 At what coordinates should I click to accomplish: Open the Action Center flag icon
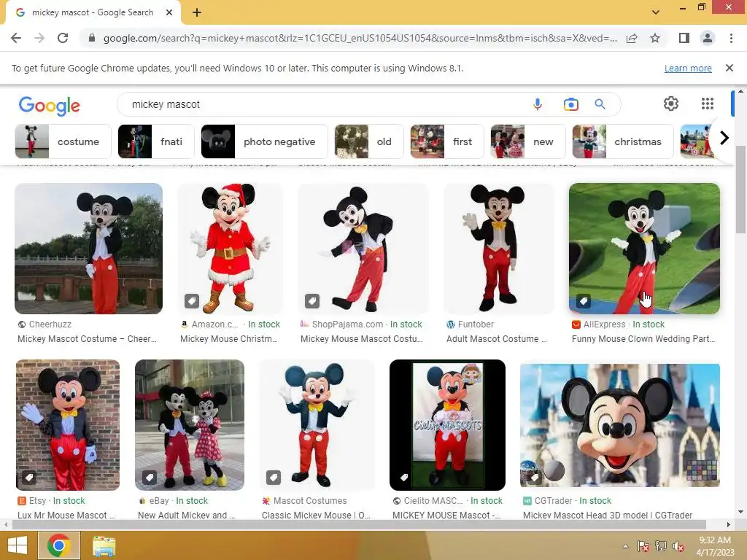pyautogui.click(x=643, y=546)
